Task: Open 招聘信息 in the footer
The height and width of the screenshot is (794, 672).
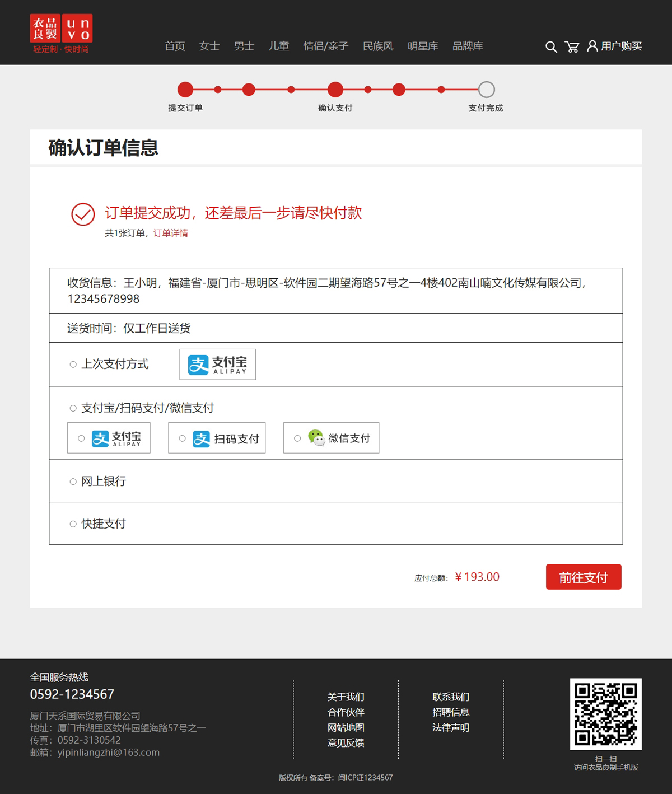Action: coord(451,712)
